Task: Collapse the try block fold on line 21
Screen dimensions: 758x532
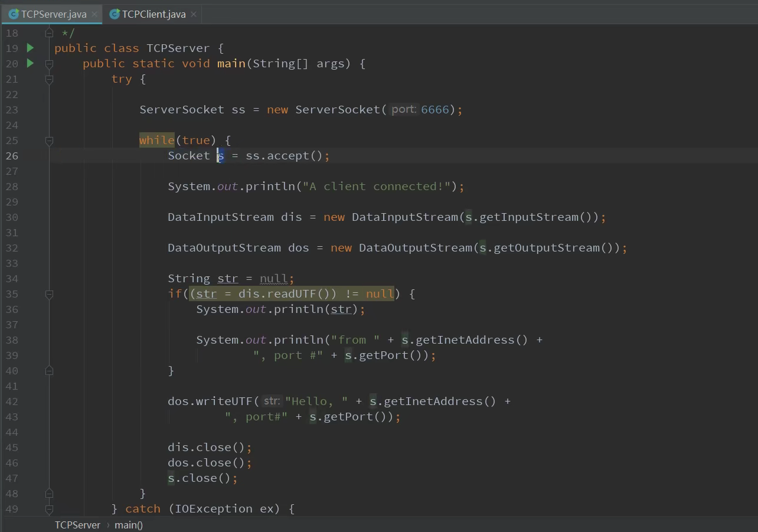Action: [x=49, y=79]
